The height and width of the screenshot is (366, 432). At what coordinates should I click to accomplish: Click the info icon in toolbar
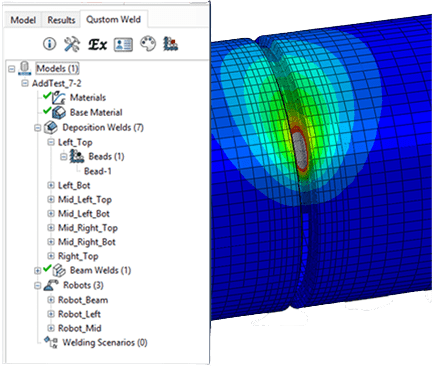click(50, 44)
